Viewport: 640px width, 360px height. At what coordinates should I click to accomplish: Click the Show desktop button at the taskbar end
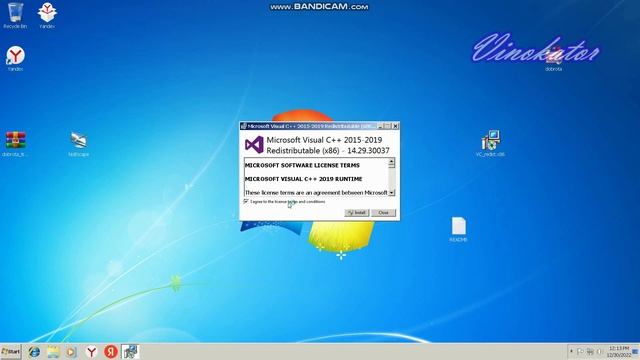point(636,351)
